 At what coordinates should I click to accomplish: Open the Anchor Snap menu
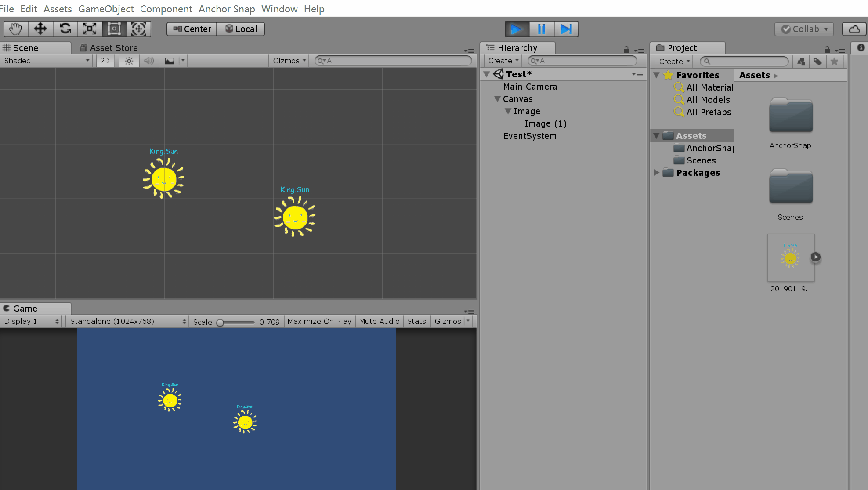[227, 9]
